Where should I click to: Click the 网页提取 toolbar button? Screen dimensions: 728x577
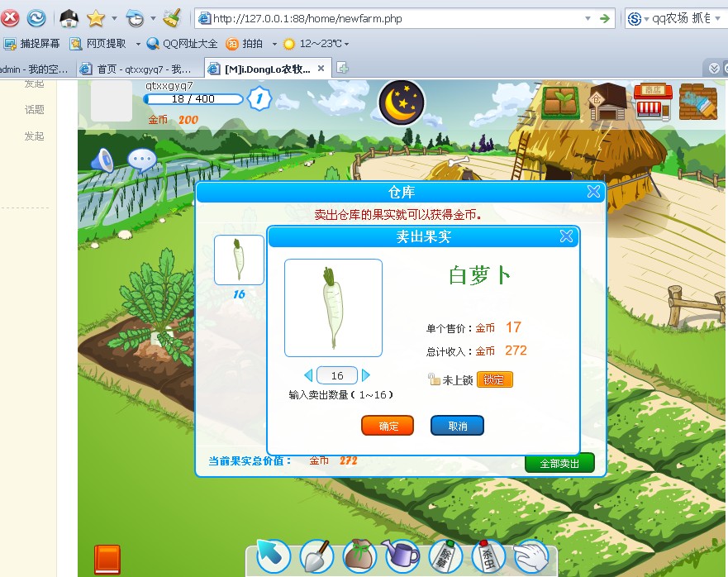(98, 44)
